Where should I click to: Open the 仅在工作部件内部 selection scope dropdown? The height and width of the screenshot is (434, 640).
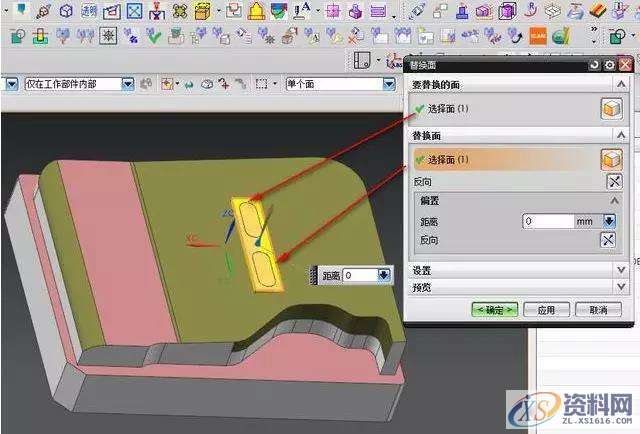(x=127, y=84)
